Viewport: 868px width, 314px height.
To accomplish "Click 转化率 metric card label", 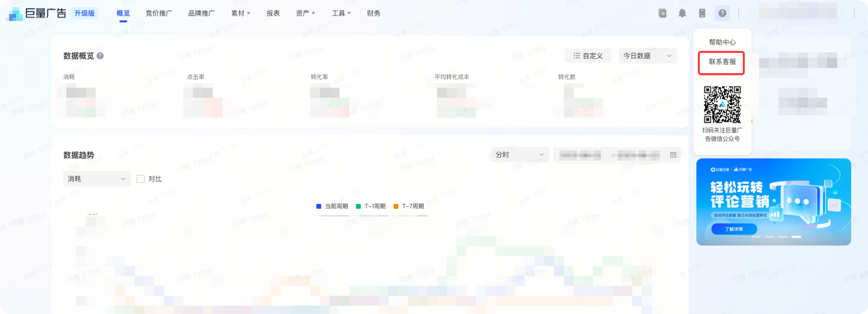I will [320, 77].
